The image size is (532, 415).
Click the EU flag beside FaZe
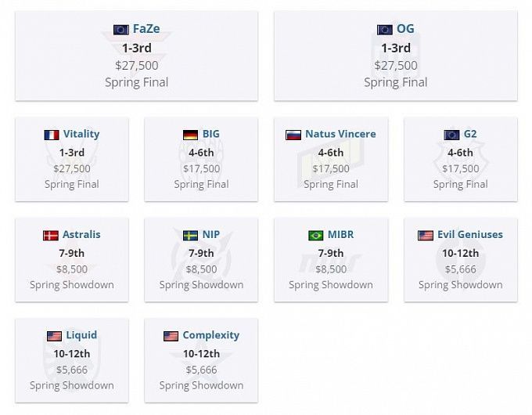120,30
